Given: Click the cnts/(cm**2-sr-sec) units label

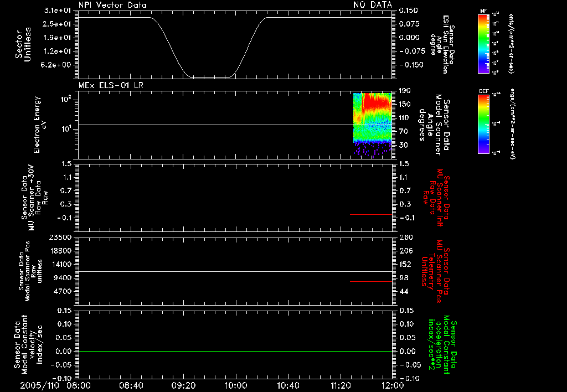Looking at the screenshot, I should [x=511, y=43].
